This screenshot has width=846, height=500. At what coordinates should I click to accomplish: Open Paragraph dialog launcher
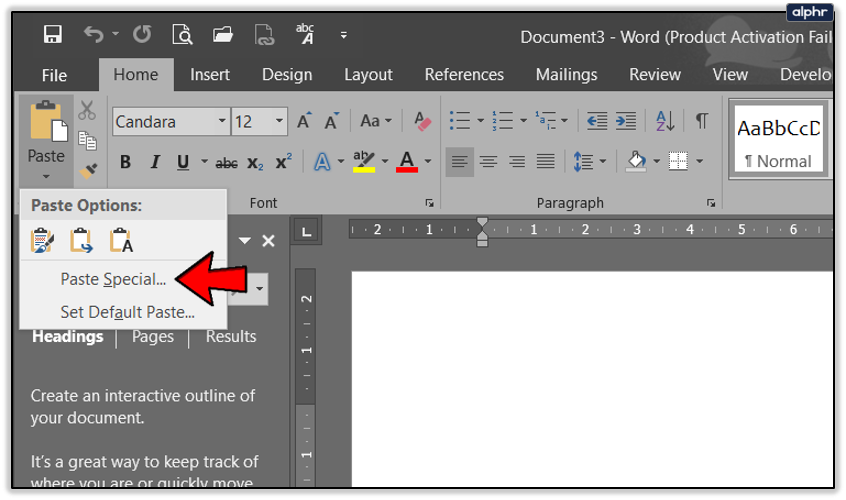click(x=711, y=203)
